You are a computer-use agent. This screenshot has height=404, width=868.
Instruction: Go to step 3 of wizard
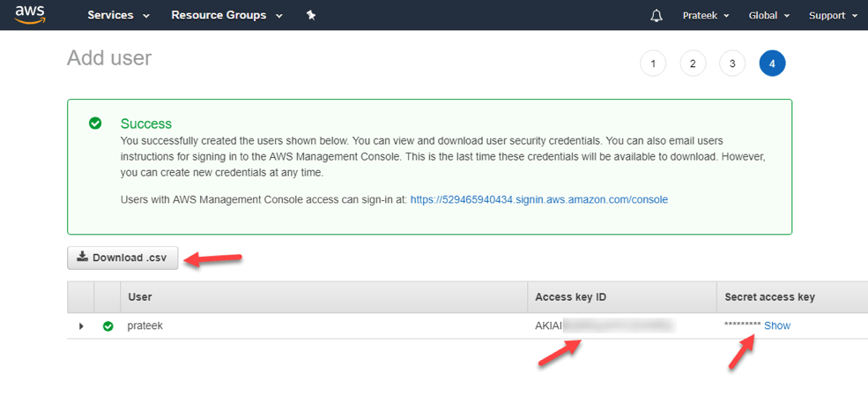pyautogui.click(x=732, y=64)
